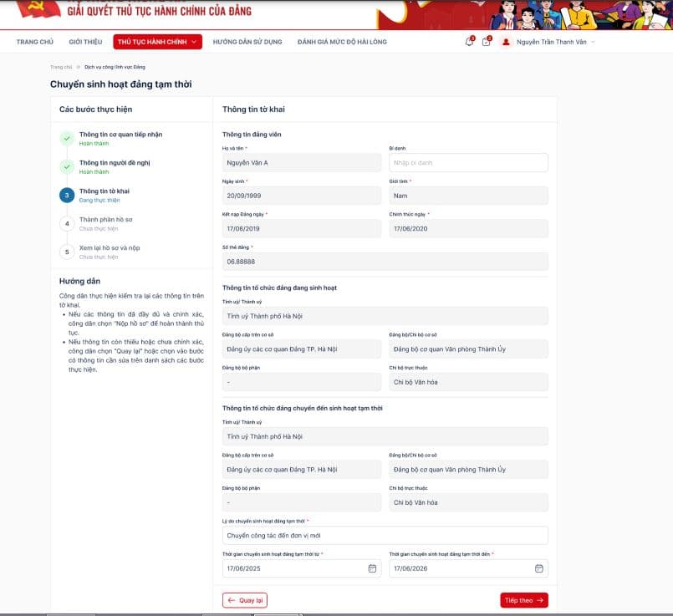Screen dimensions: 673x616
Task: Click the Các bước thực hiện heading
Action: 95,109
